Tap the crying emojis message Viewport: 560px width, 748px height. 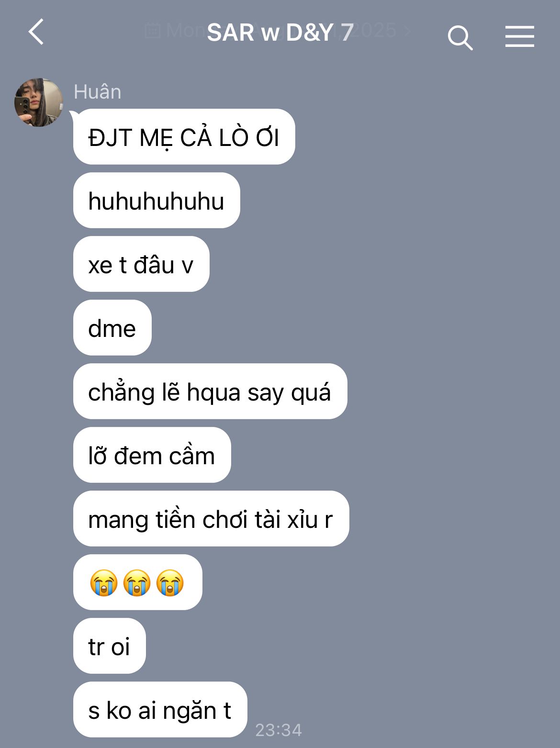coord(138,582)
